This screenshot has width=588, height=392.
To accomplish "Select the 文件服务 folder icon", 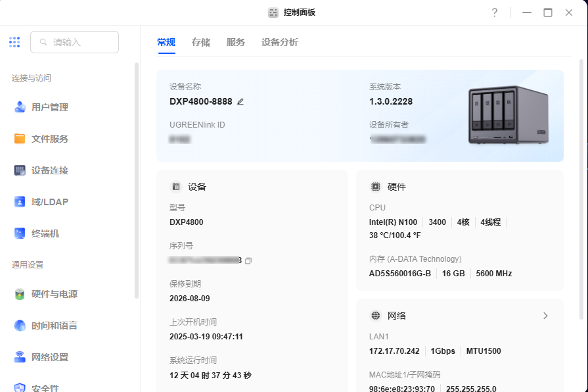I will 20,139.
